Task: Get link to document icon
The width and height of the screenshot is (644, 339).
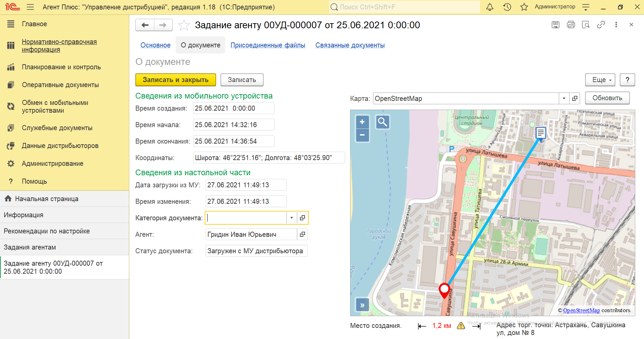Action: pyautogui.click(x=601, y=25)
